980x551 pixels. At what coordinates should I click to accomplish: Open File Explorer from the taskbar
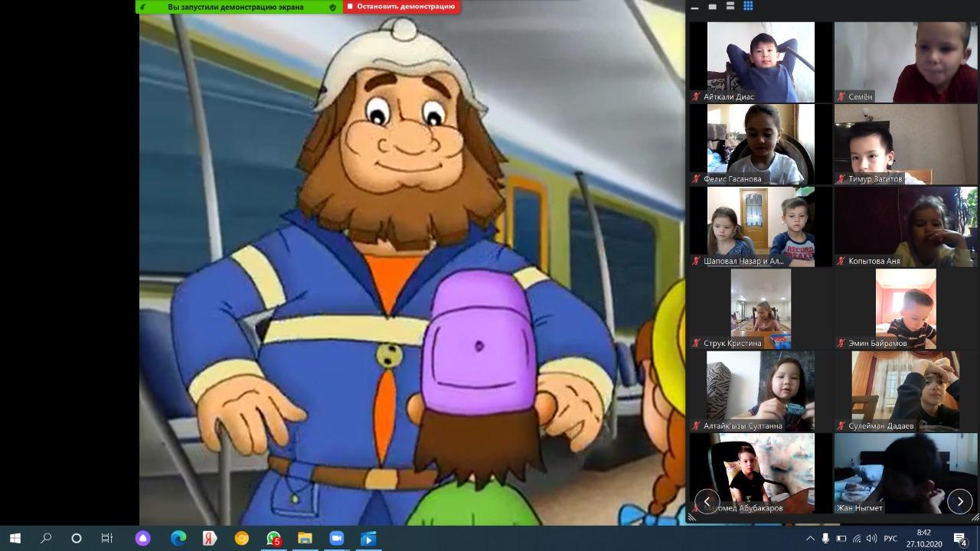305,538
